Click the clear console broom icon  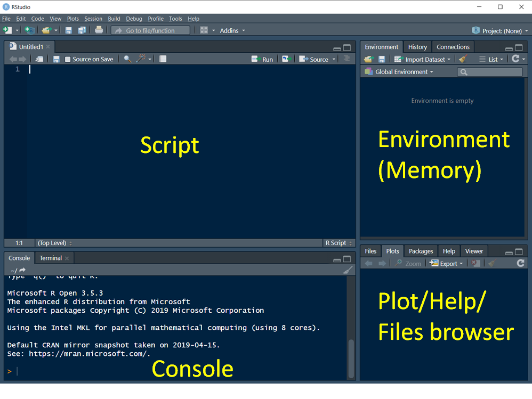(348, 270)
